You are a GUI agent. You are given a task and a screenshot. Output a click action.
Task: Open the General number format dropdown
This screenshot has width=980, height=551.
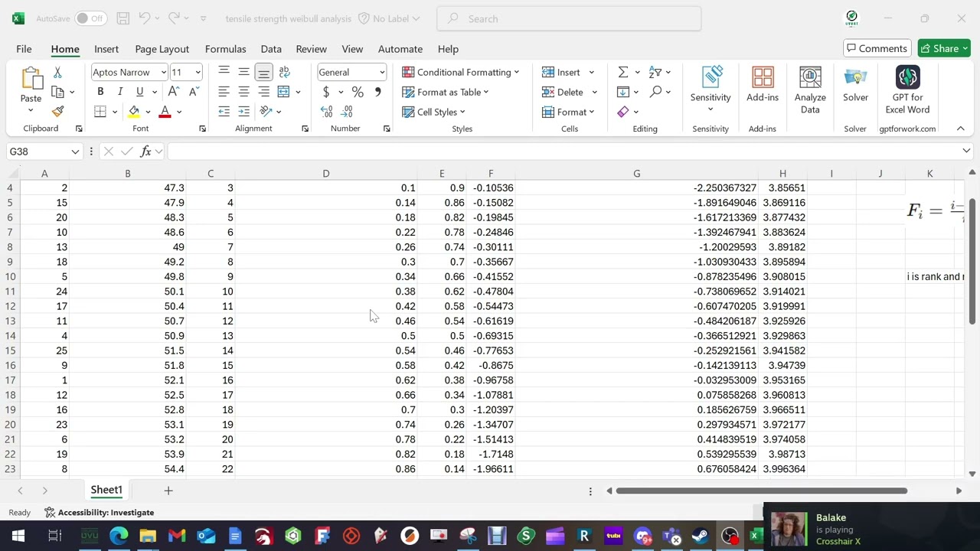381,72
